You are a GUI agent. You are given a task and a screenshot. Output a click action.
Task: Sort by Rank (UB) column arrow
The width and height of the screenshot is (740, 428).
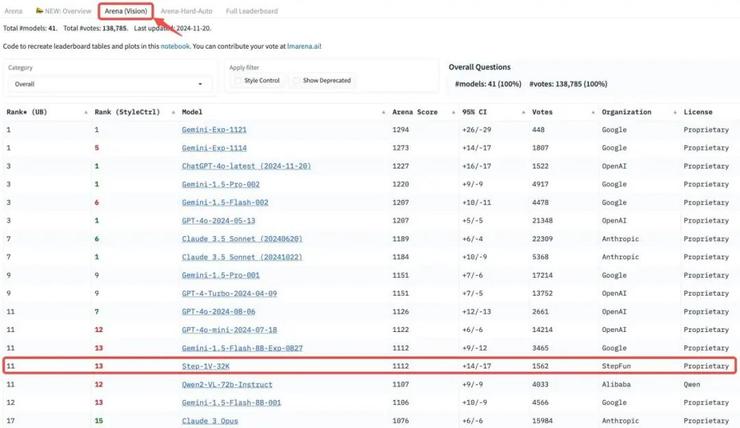[86, 112]
